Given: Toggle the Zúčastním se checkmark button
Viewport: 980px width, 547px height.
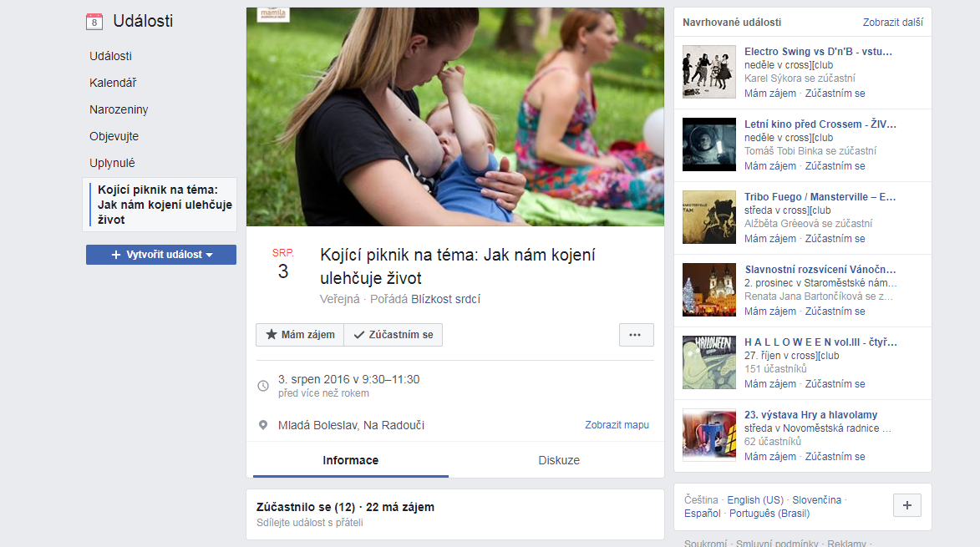Looking at the screenshot, I should (393, 335).
